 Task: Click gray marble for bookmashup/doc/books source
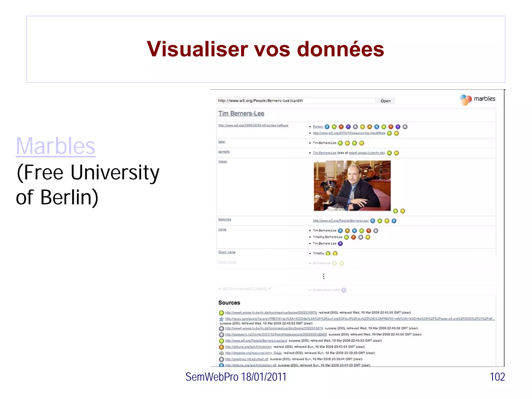[221, 329]
